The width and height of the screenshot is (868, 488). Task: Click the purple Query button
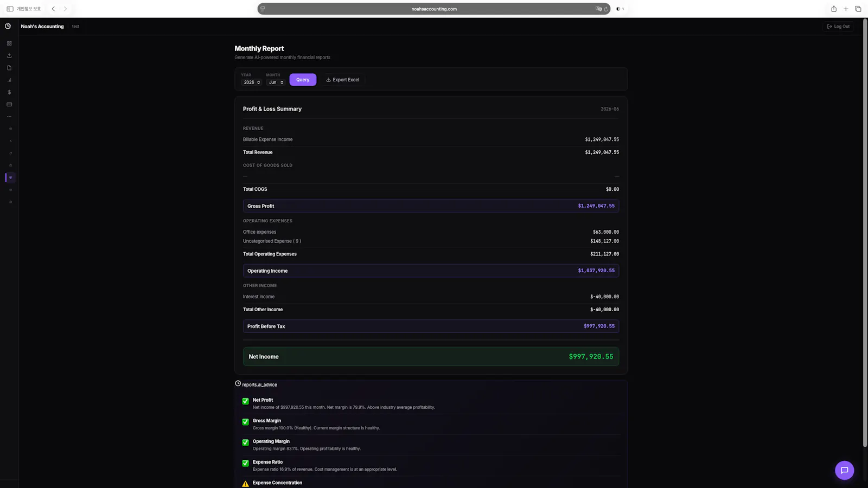click(x=303, y=80)
